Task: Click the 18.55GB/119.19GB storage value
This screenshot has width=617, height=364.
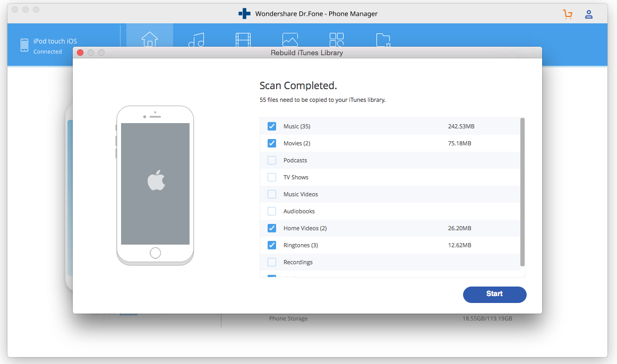Action: point(487,318)
